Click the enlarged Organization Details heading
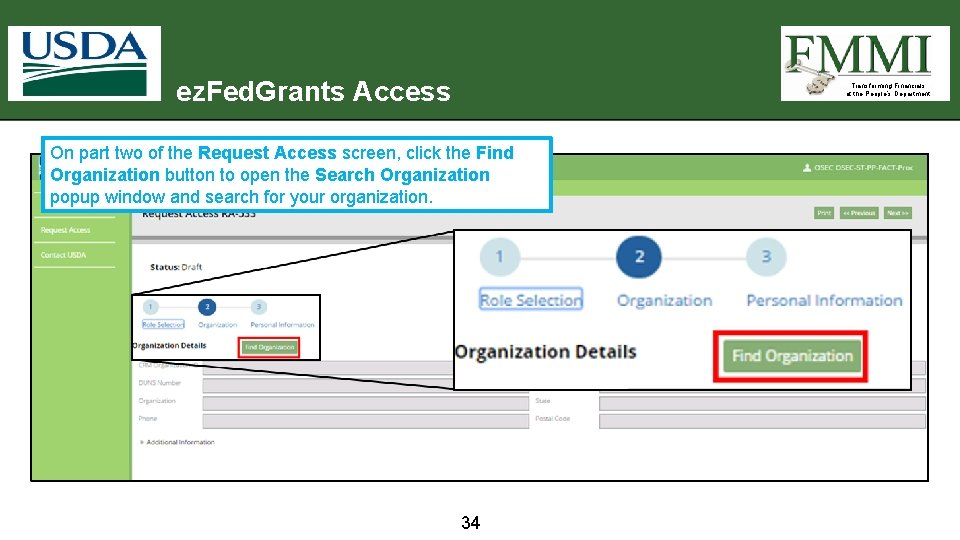The height and width of the screenshot is (540, 960). (546, 352)
